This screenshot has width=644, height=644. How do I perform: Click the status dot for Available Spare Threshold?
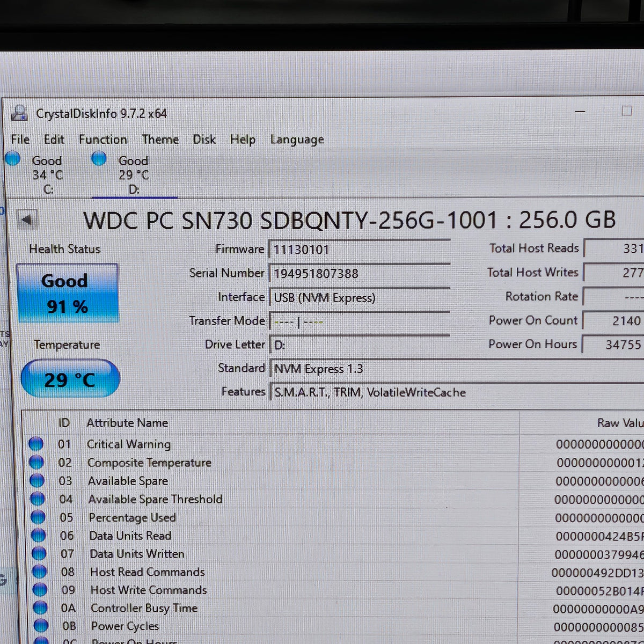tap(37, 499)
